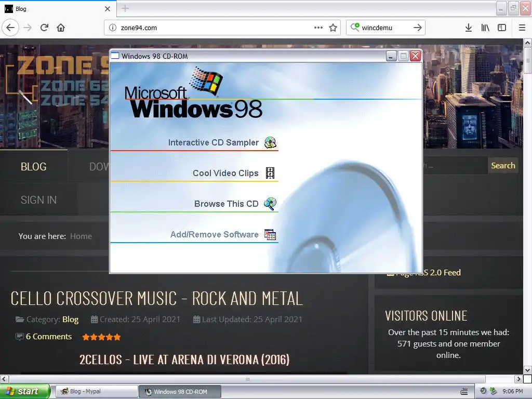Toggle the sidebar icon in toolbar
532x399 pixels.
point(502,28)
